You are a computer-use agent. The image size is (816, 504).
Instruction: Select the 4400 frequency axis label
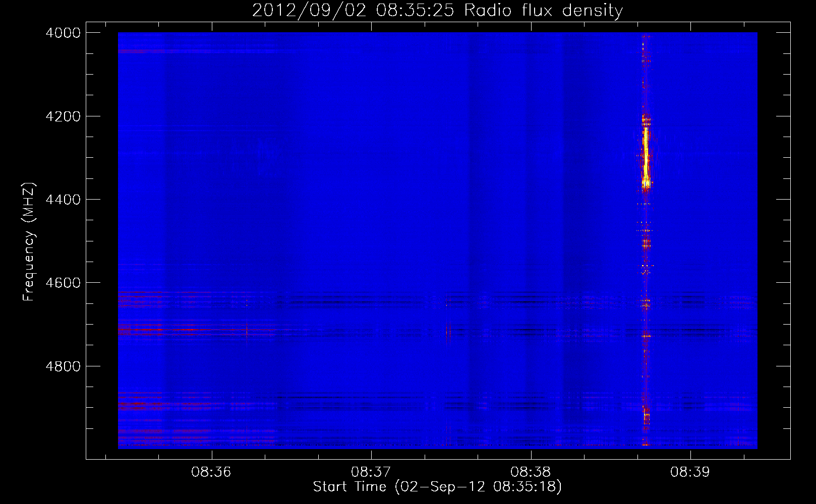click(63, 200)
